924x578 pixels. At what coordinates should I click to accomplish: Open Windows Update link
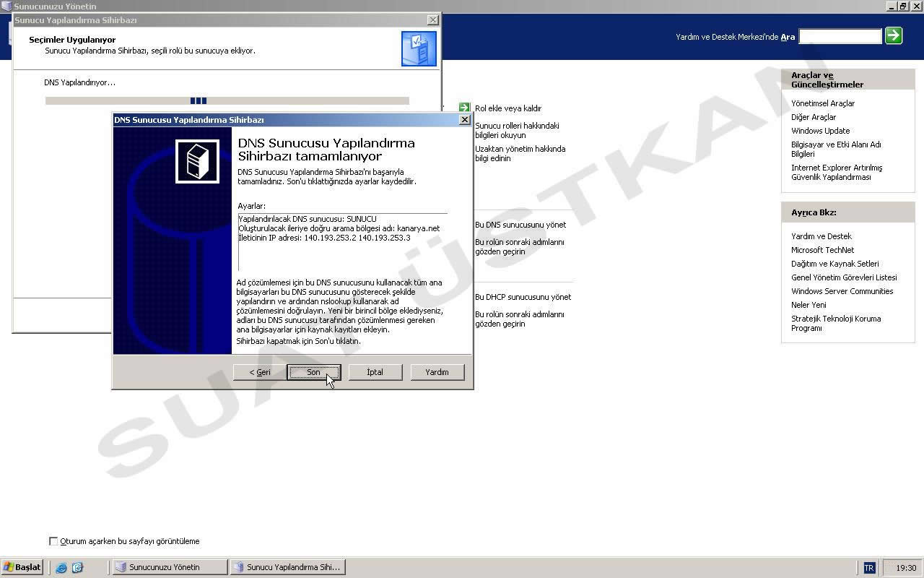click(x=820, y=131)
